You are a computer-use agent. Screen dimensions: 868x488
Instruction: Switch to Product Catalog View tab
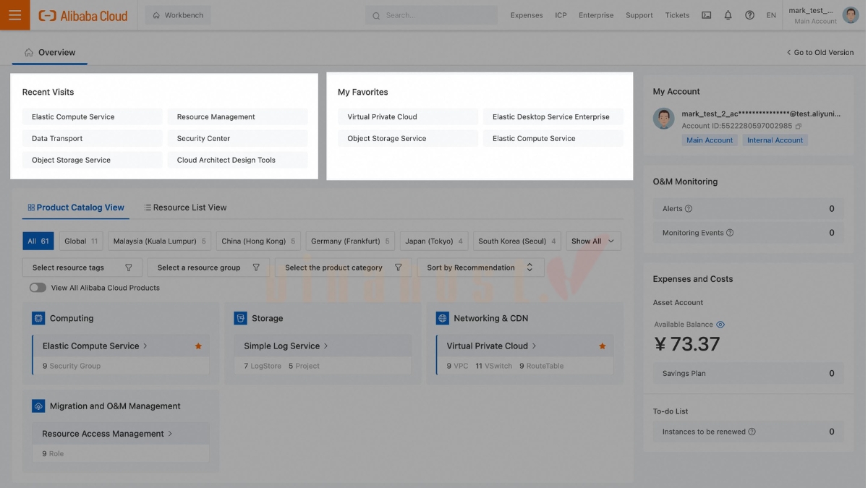coord(76,207)
